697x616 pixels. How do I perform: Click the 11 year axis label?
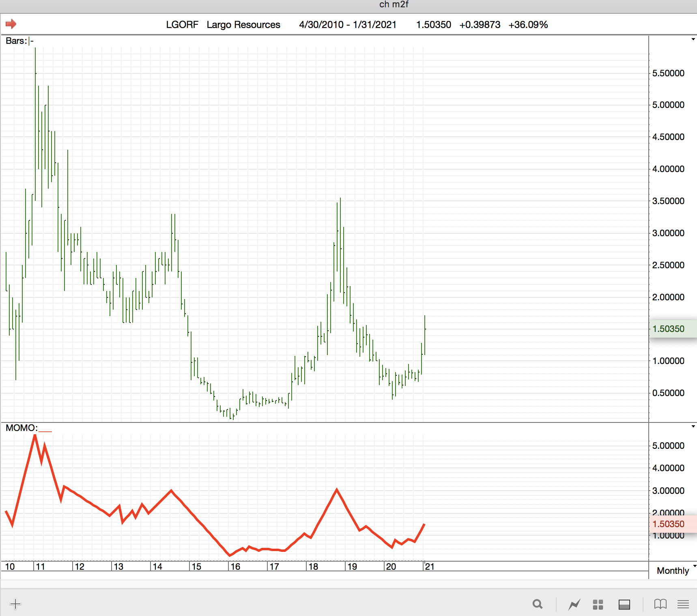click(x=40, y=566)
